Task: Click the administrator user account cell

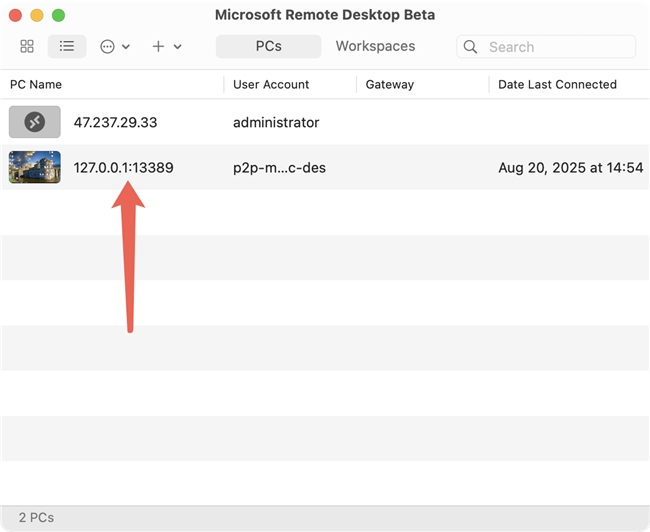Action: click(x=276, y=122)
